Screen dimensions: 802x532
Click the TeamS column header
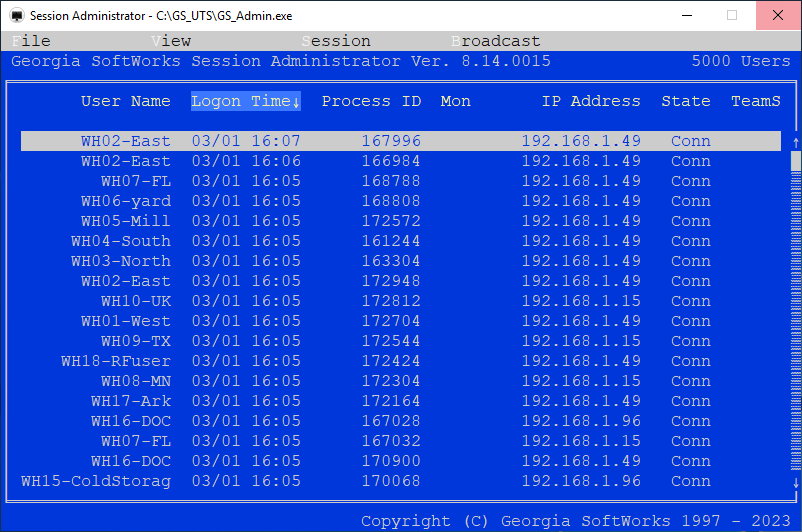coord(755,101)
